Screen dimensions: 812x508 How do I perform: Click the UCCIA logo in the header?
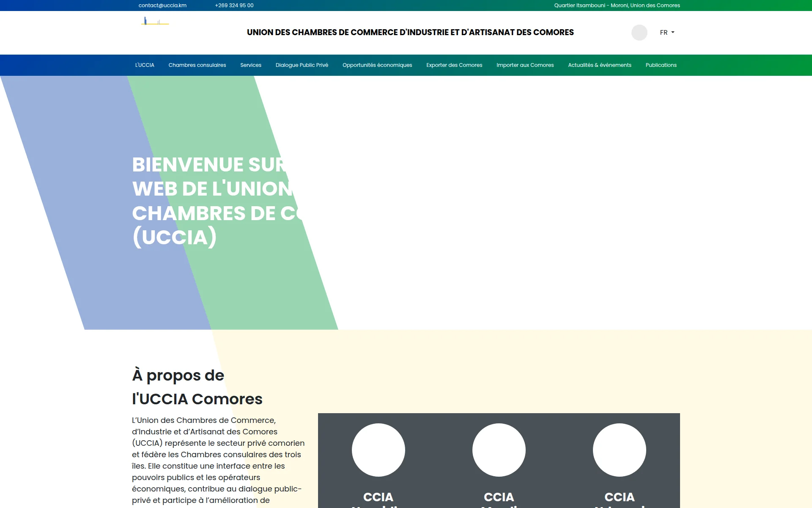pyautogui.click(x=155, y=21)
